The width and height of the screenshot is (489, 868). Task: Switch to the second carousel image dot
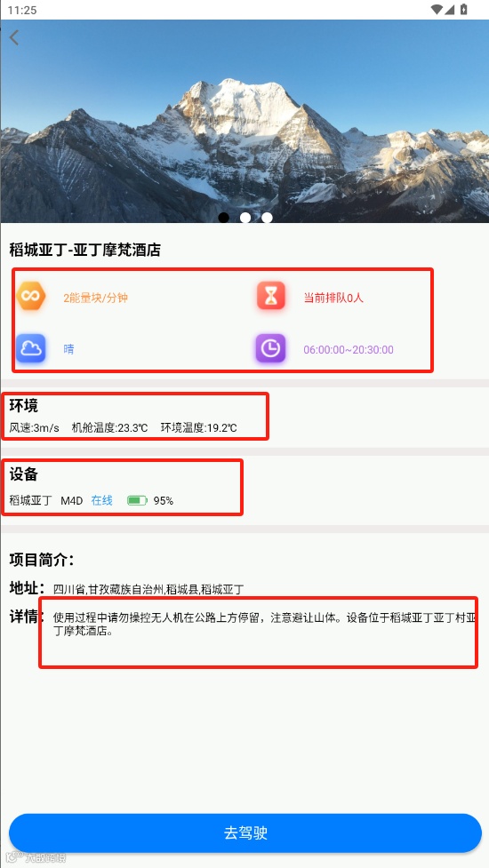[x=245, y=218]
